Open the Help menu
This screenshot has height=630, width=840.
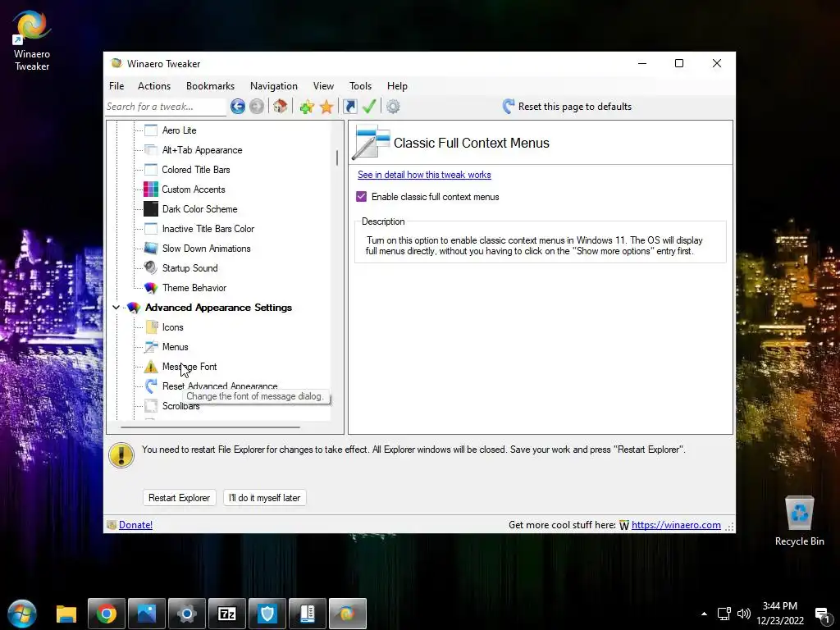397,85
